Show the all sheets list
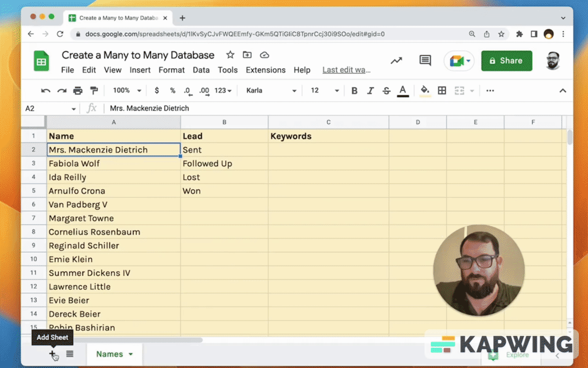Screen dimensions: 588x368 pyautogui.click(x=70, y=354)
